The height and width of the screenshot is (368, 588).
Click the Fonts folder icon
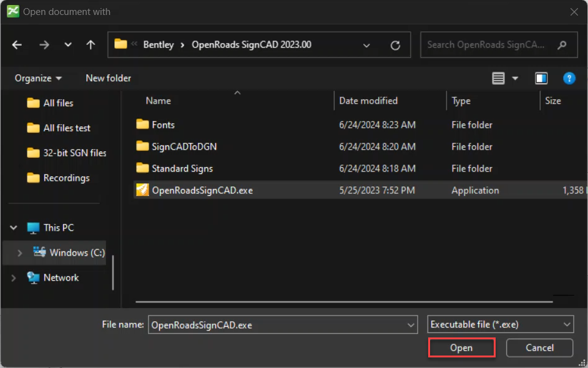click(142, 124)
